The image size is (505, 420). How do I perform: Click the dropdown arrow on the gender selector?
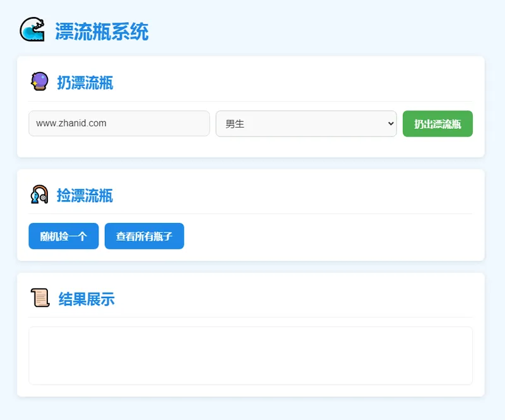391,124
